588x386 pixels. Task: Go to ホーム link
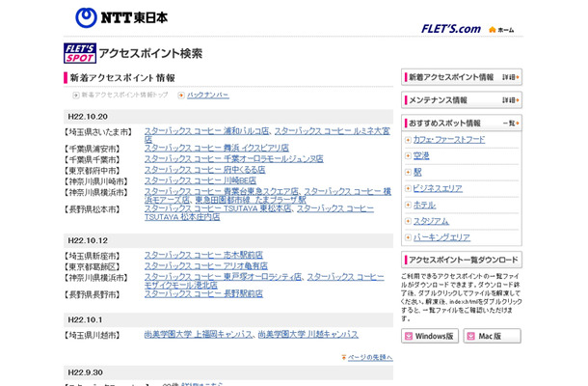506,30
